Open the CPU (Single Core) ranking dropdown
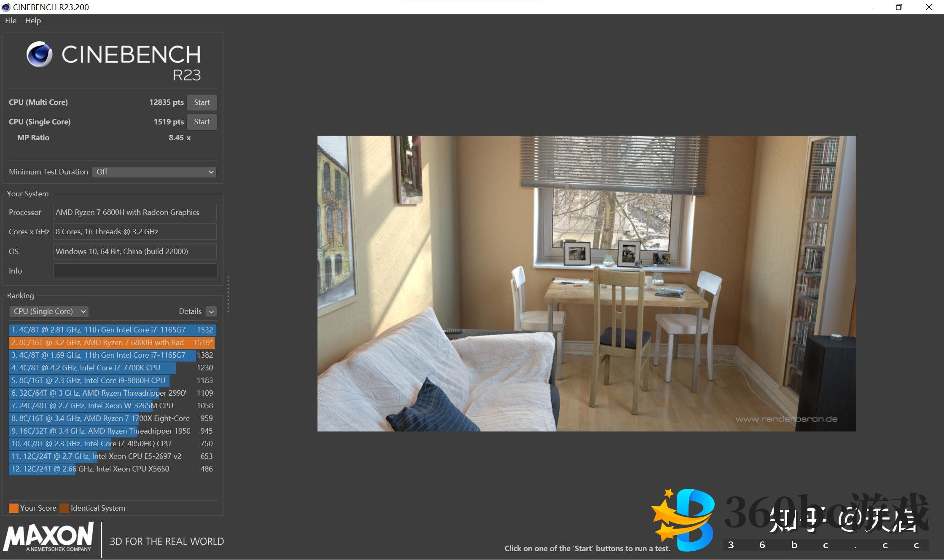 (48, 311)
